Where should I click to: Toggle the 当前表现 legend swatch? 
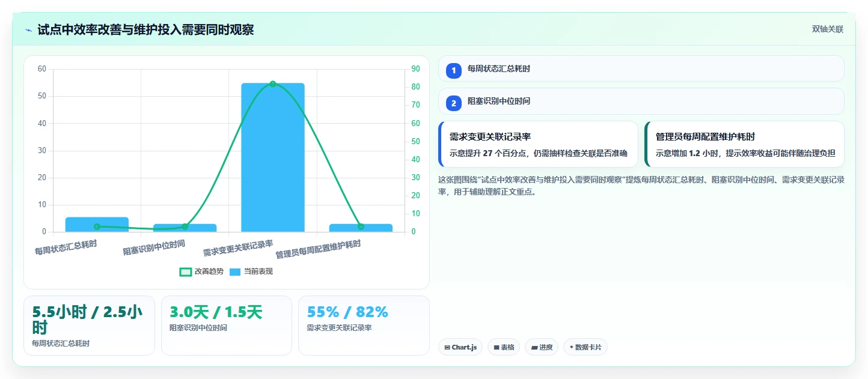(x=235, y=271)
